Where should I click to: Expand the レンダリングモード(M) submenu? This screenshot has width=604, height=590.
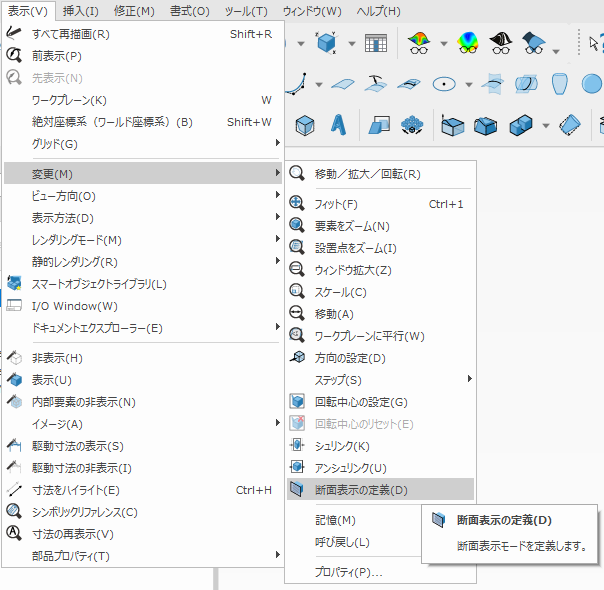(x=143, y=240)
